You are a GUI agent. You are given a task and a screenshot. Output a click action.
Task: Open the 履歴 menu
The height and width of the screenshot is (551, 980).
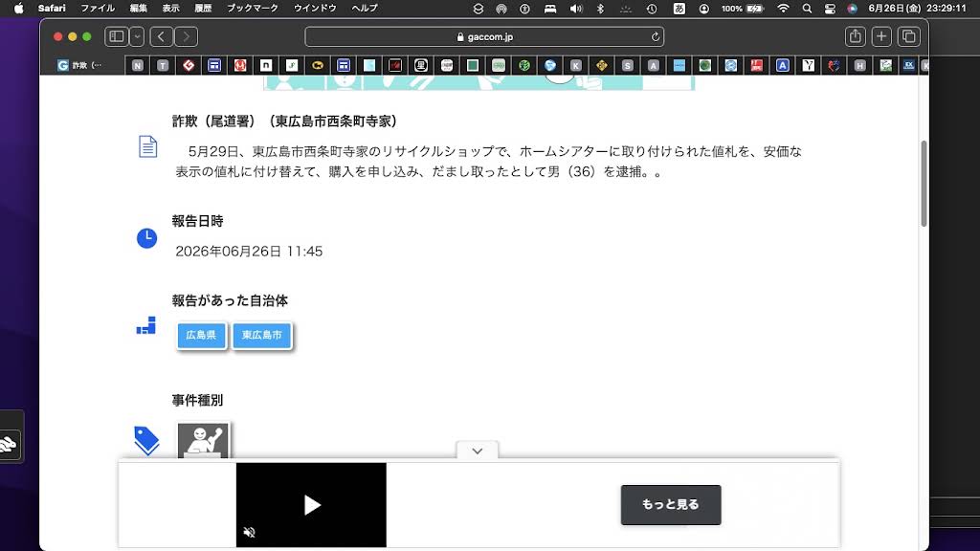pyautogui.click(x=203, y=8)
